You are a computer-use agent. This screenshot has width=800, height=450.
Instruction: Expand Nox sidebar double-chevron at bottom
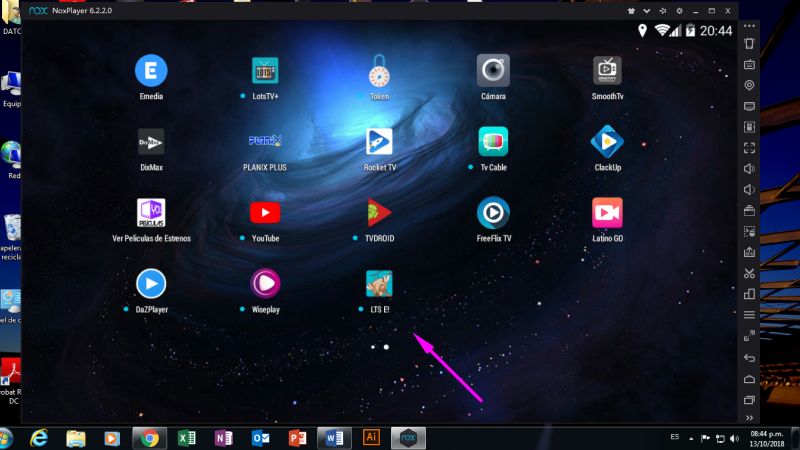tap(749, 418)
